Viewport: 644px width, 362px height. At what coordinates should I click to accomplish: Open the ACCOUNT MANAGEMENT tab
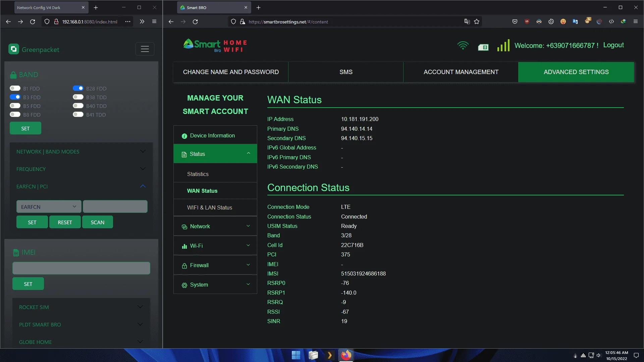(x=461, y=72)
